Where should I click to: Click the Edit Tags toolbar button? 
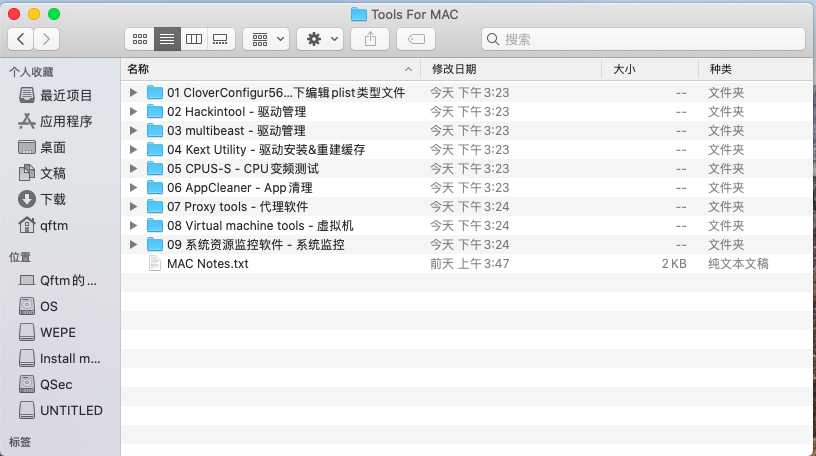click(x=416, y=39)
